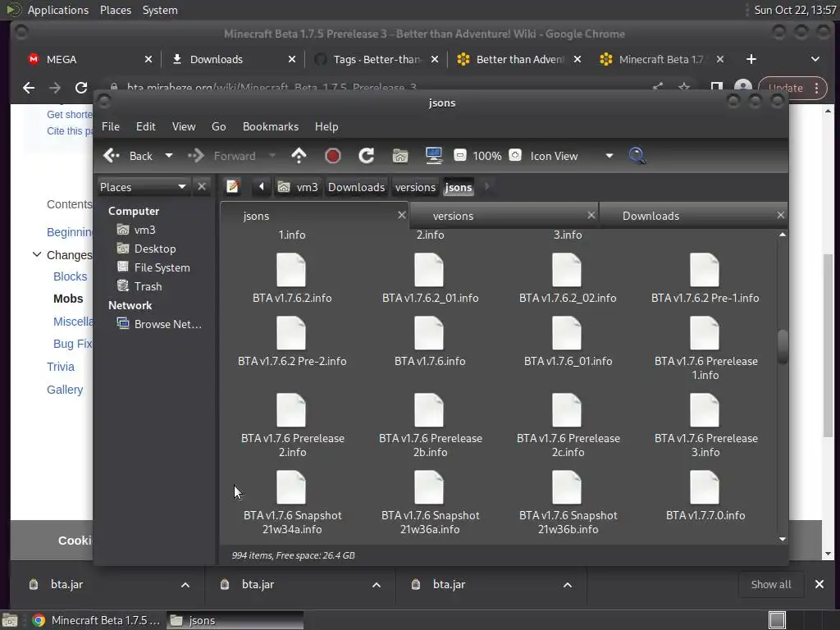Screen dimensions: 840x630
Task: Zoom out with the minus icon
Action: coord(459,155)
